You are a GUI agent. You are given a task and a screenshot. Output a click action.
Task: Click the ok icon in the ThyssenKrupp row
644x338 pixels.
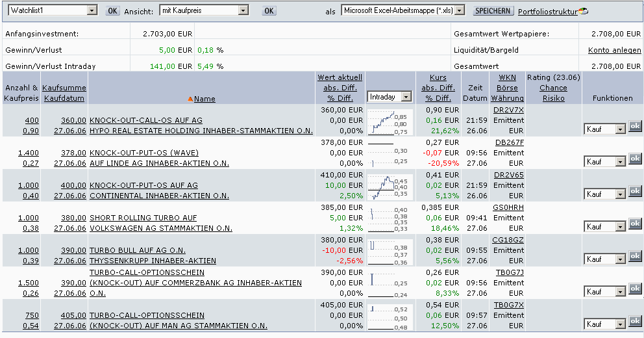point(634,256)
